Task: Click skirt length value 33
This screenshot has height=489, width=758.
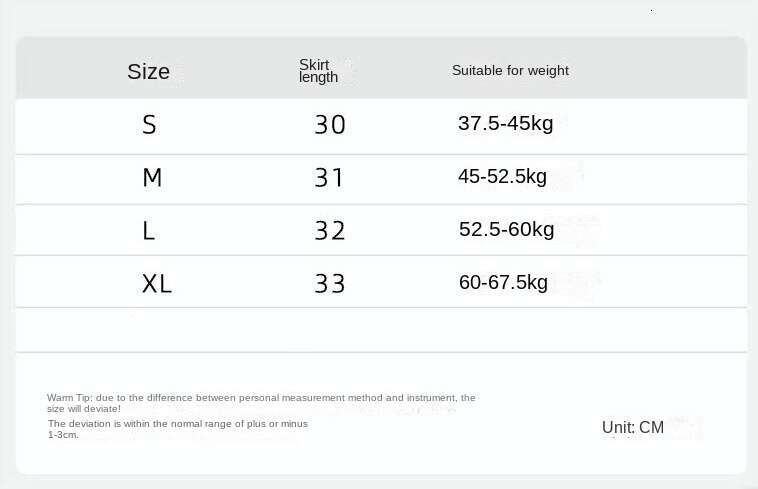Action: [x=330, y=284]
